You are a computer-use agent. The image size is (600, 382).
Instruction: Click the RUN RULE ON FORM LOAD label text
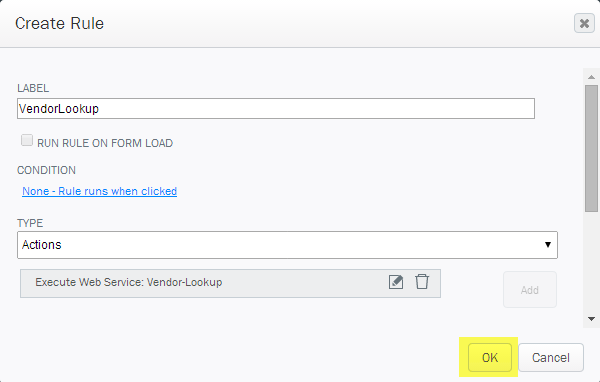pyautogui.click(x=105, y=143)
